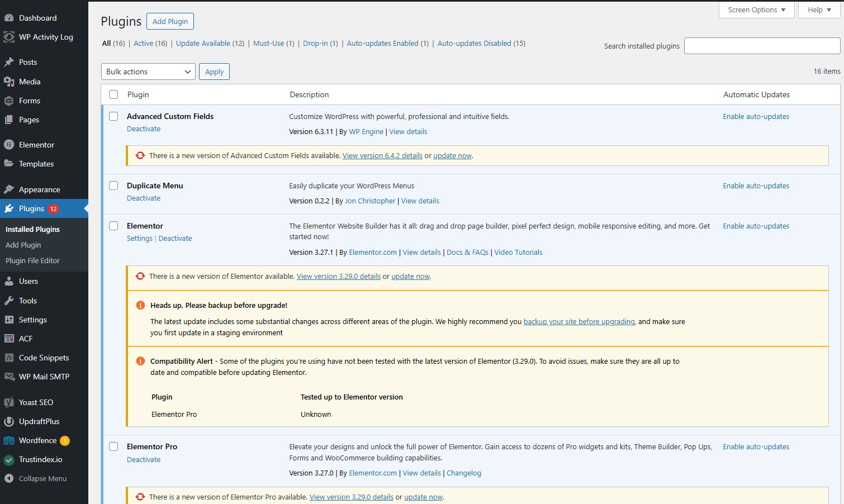Expand the Help dropdown tab

click(x=819, y=10)
